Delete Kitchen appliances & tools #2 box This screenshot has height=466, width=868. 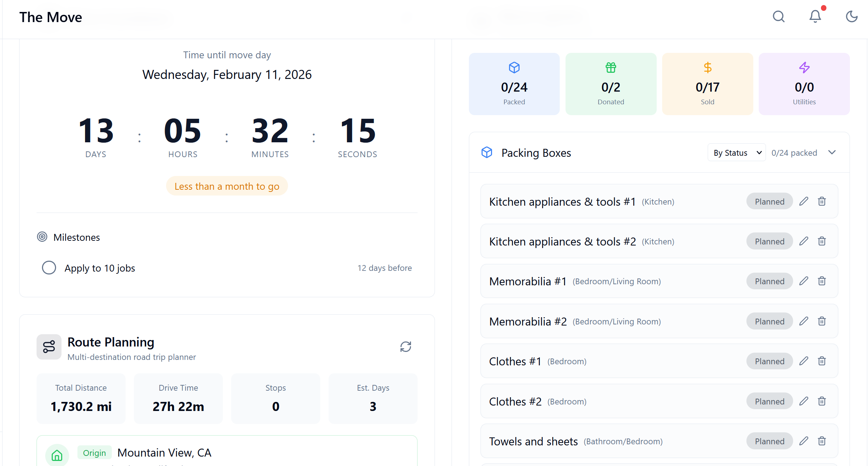pos(822,241)
